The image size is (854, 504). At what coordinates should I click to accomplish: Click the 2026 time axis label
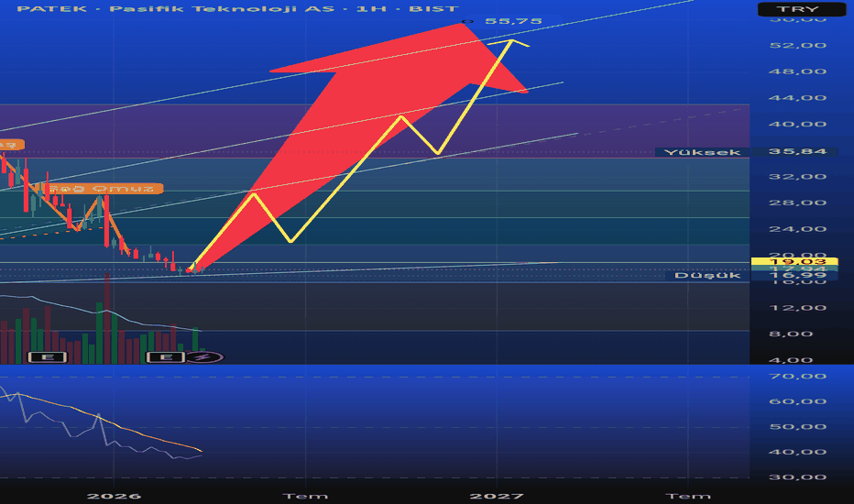pyautogui.click(x=114, y=496)
